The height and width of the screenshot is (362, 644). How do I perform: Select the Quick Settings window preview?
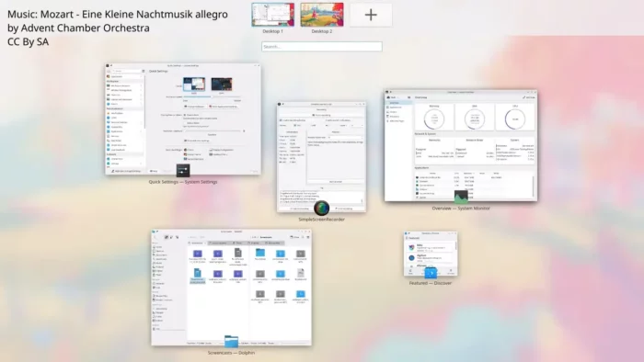[183, 119]
